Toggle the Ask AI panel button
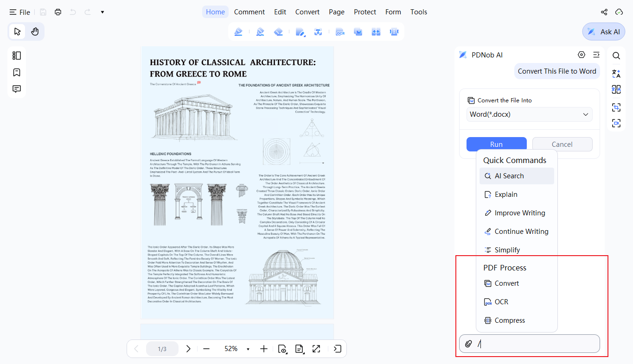Screen dimensions: 633x364 pos(603,31)
